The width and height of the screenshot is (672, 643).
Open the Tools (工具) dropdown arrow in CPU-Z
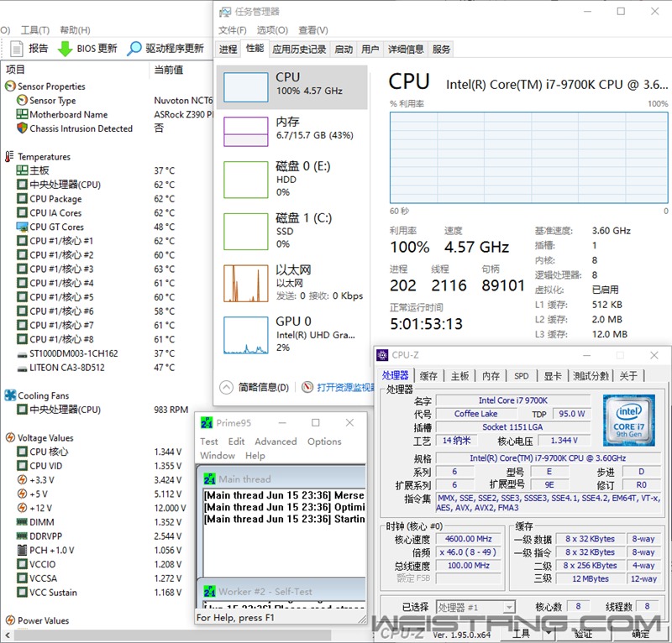[549, 632]
